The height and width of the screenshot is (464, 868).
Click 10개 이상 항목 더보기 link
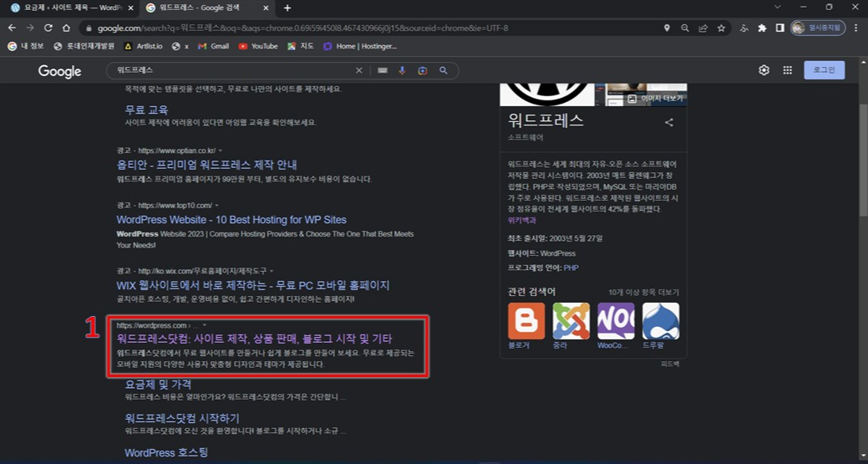click(x=643, y=292)
